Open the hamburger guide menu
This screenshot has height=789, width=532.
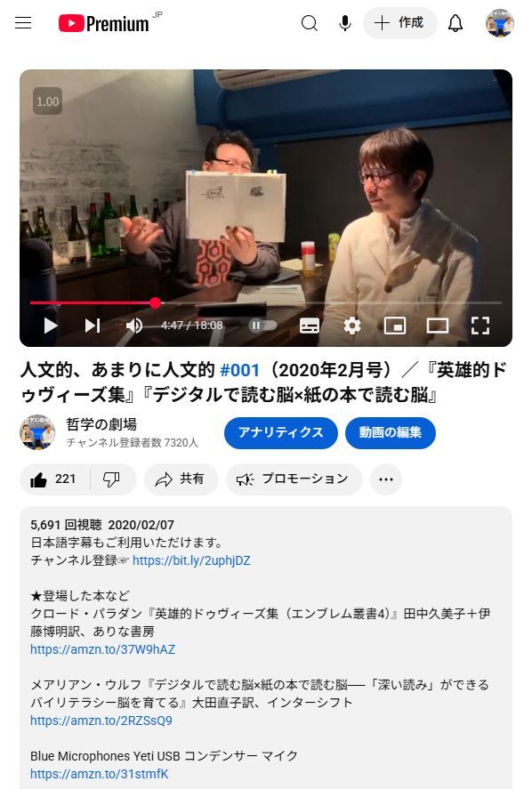tap(23, 23)
